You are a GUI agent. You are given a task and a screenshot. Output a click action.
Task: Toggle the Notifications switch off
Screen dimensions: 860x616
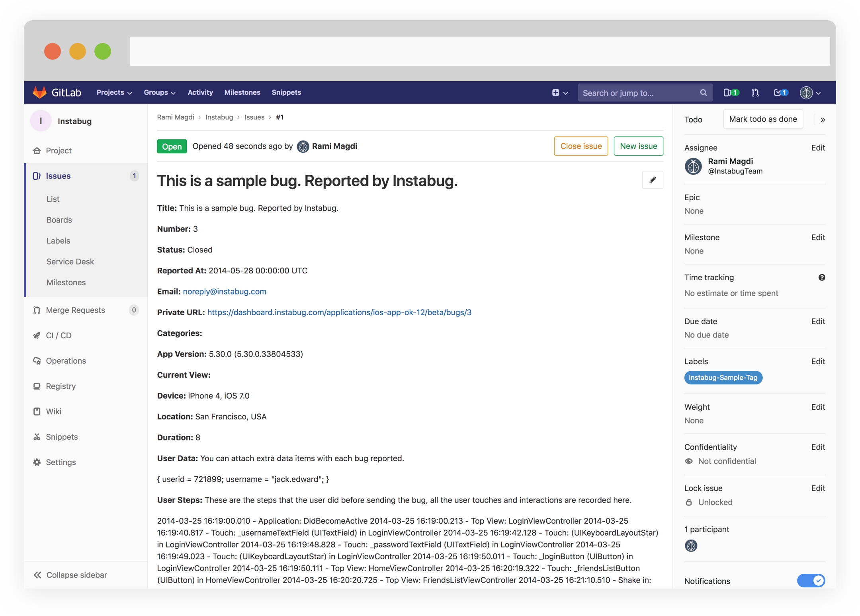point(811,581)
